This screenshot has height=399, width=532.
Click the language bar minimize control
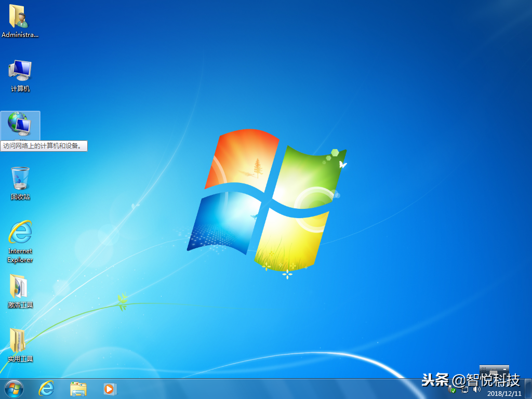[x=503, y=369]
